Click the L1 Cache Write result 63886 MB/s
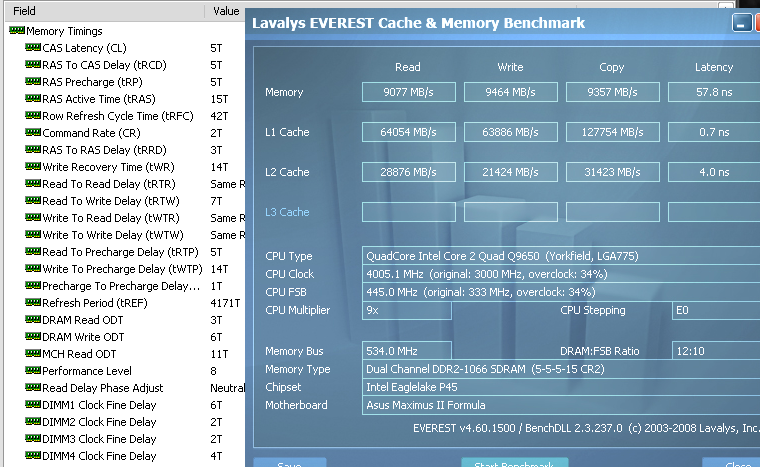This screenshot has width=760, height=467. click(510, 132)
